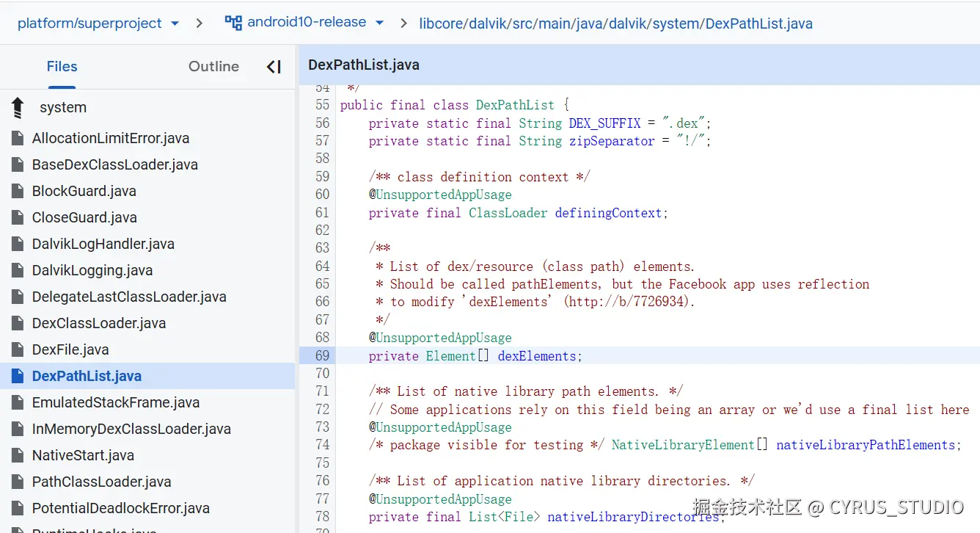Switch to the Outline tab
Image resolution: width=980 pixels, height=533 pixels.
pos(213,66)
